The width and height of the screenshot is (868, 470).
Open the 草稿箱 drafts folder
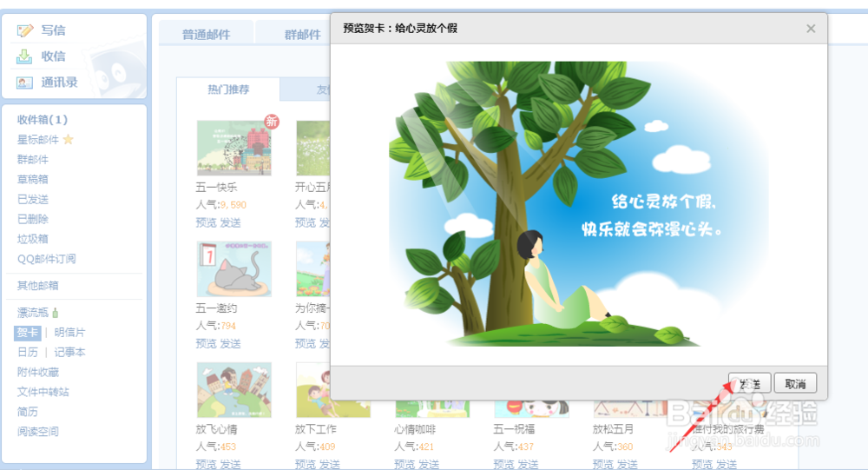pyautogui.click(x=33, y=180)
